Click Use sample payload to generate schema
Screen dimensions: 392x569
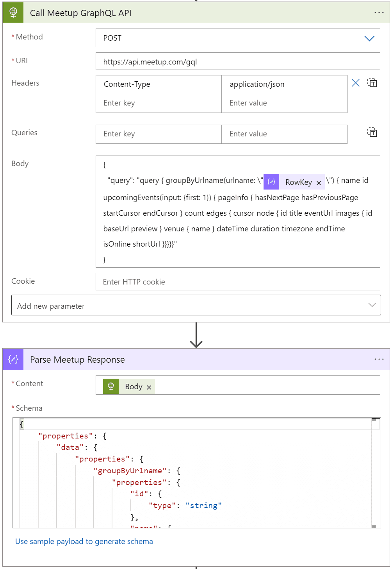point(84,541)
